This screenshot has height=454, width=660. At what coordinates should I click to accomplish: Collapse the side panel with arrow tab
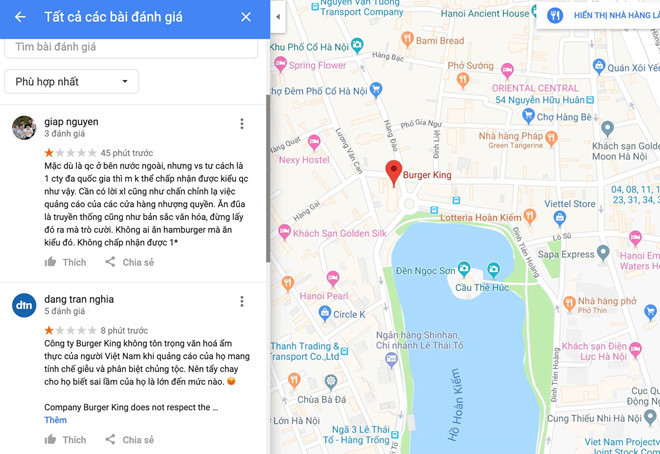[278, 17]
